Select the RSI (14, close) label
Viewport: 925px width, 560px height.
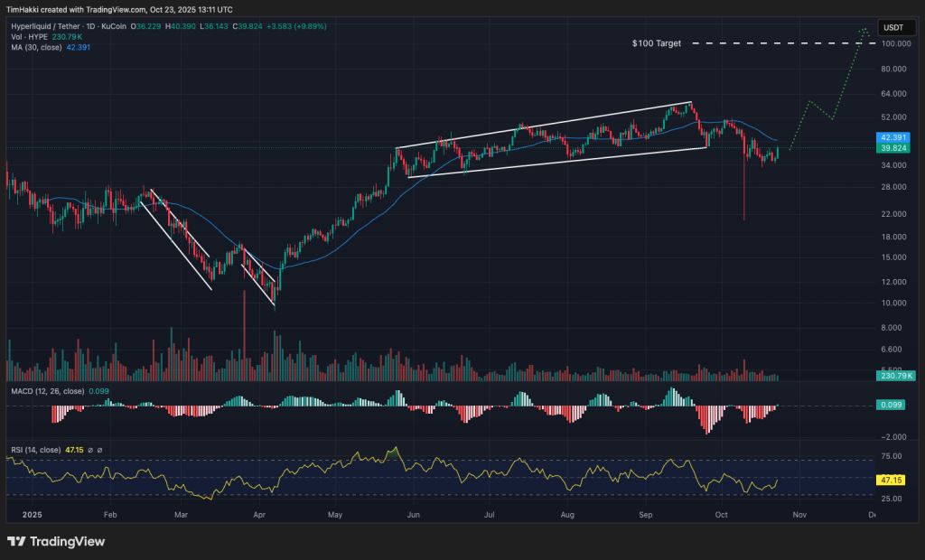pyautogui.click(x=36, y=448)
